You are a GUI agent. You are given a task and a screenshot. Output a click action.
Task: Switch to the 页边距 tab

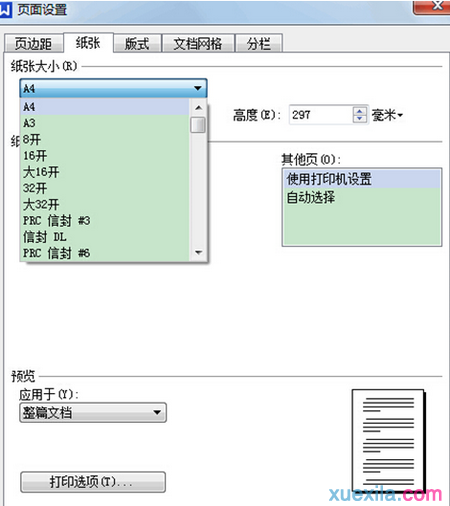click(33, 43)
